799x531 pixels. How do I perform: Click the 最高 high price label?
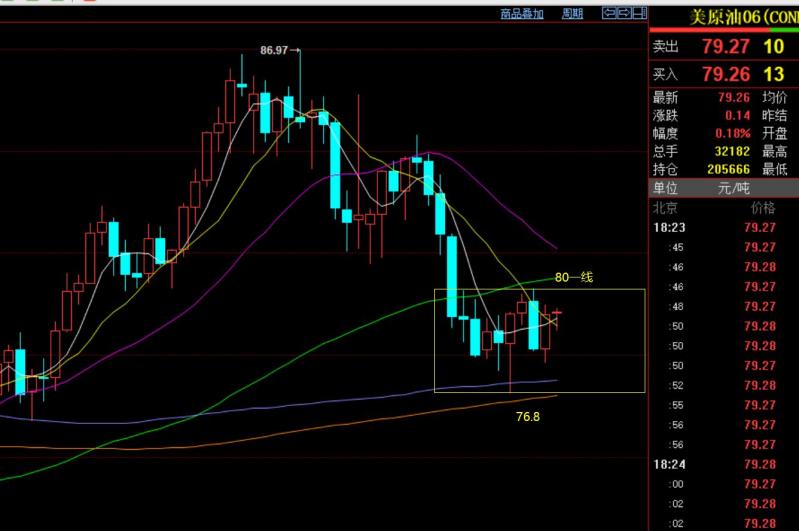(775, 151)
